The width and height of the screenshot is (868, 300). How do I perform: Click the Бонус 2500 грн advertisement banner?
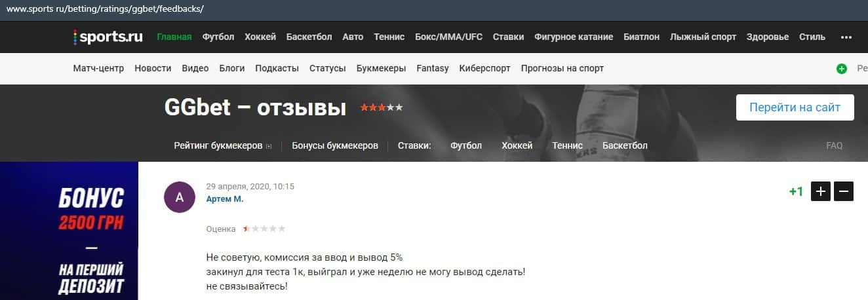tap(69, 231)
